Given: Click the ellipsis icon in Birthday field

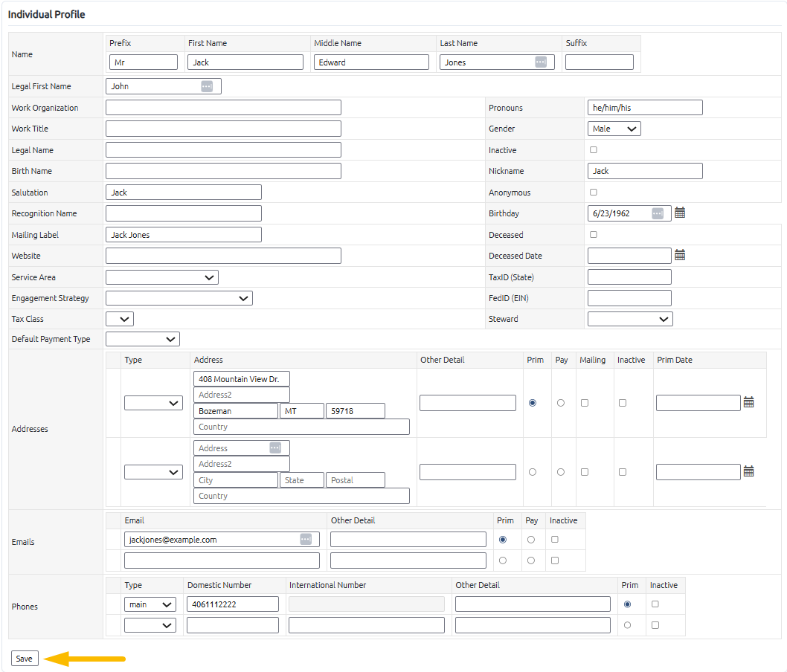Looking at the screenshot, I should click(x=658, y=213).
